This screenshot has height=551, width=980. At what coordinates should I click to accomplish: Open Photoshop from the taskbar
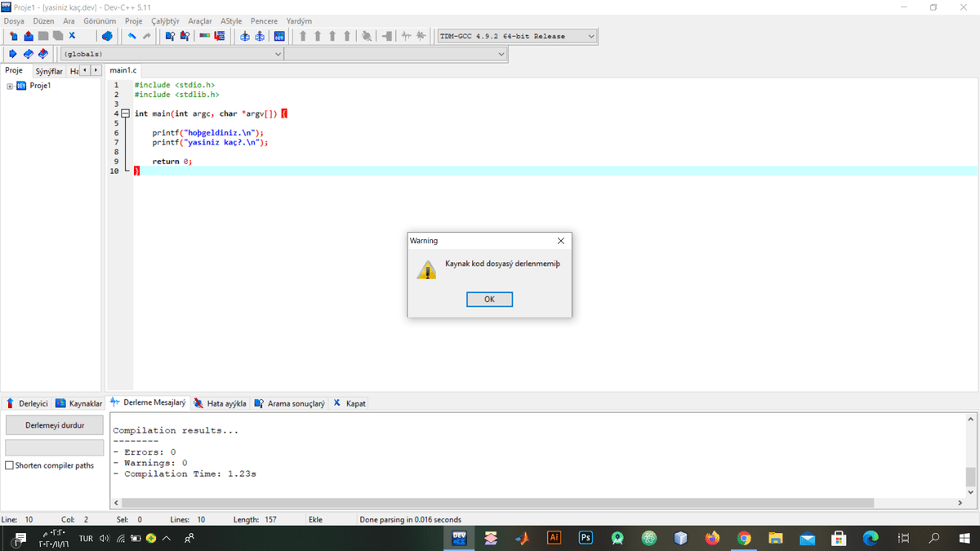pyautogui.click(x=586, y=538)
